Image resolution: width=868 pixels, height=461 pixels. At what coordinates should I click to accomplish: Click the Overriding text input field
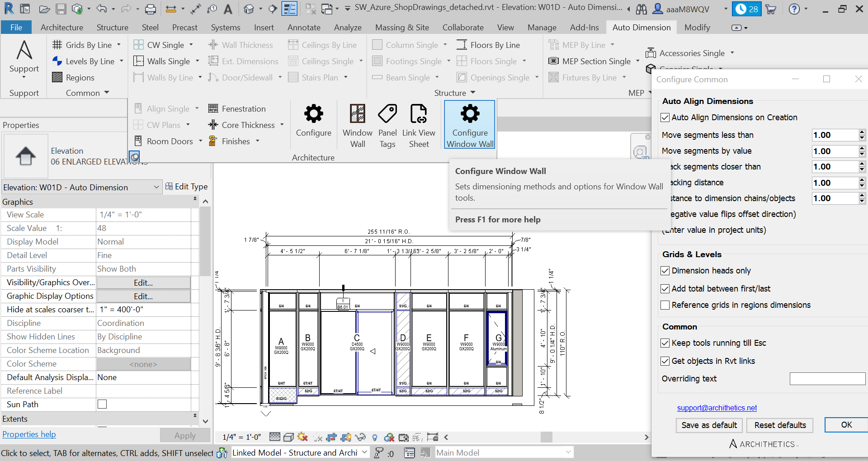pos(827,379)
